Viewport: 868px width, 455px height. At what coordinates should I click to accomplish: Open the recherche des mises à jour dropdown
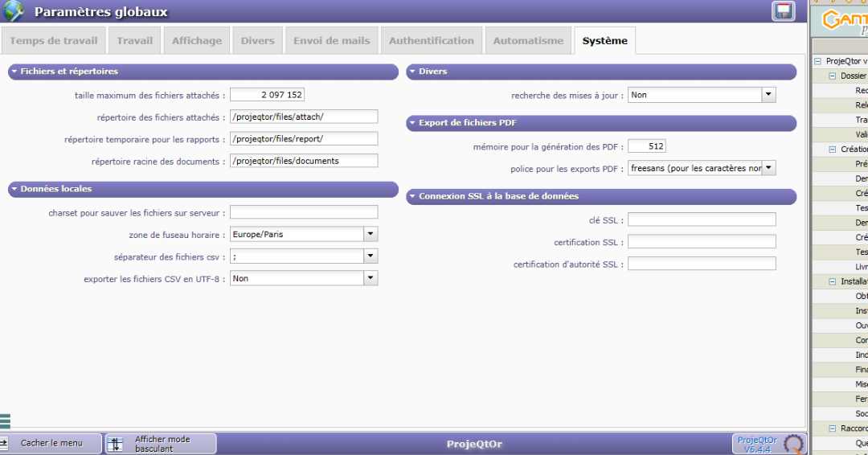point(768,95)
